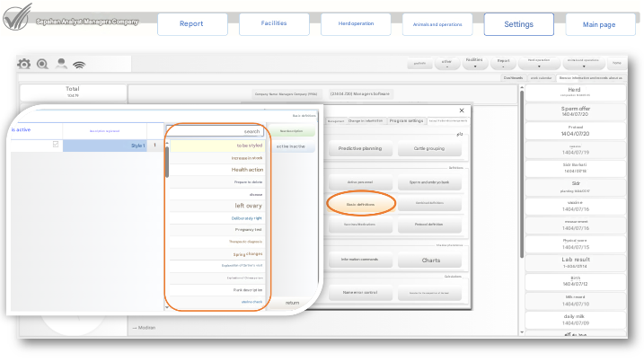Click the Wi-Fi connection status icon
This screenshot has height=362, width=644.
click(79, 65)
